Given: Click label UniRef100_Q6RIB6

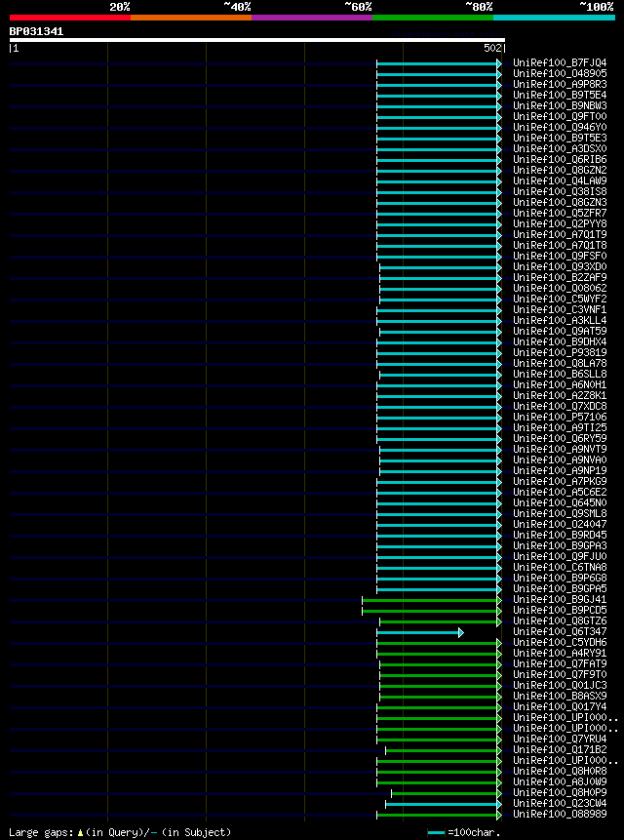Looking at the screenshot, I should 560,160.
